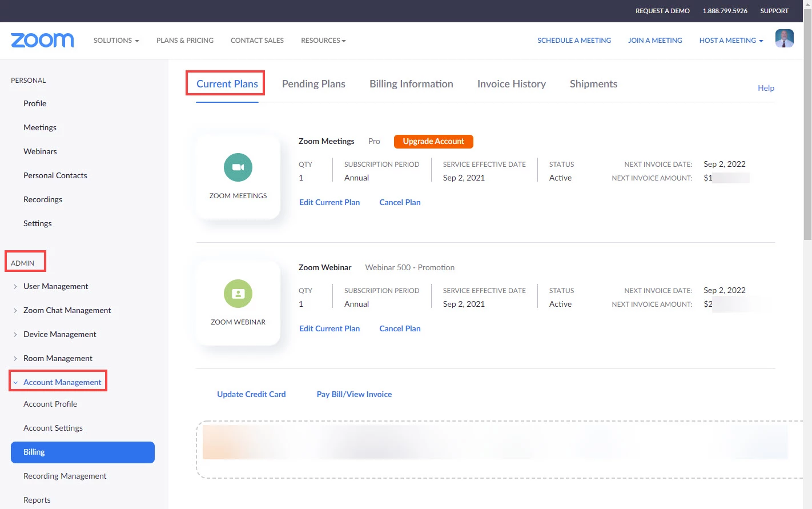Image resolution: width=812 pixels, height=509 pixels.
Task: Click the 'Pro' plan label
Action: point(374,141)
